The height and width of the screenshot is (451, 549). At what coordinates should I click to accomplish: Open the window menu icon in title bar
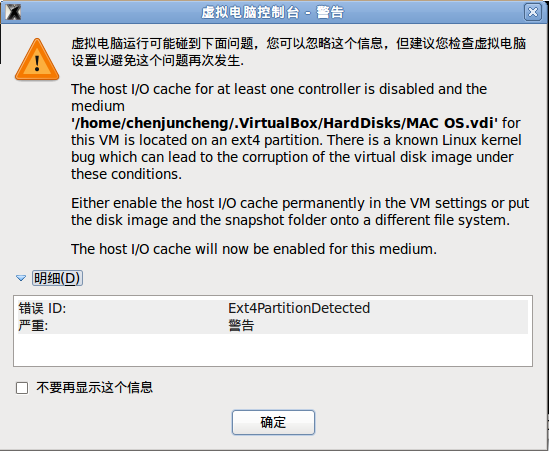click(x=13, y=13)
